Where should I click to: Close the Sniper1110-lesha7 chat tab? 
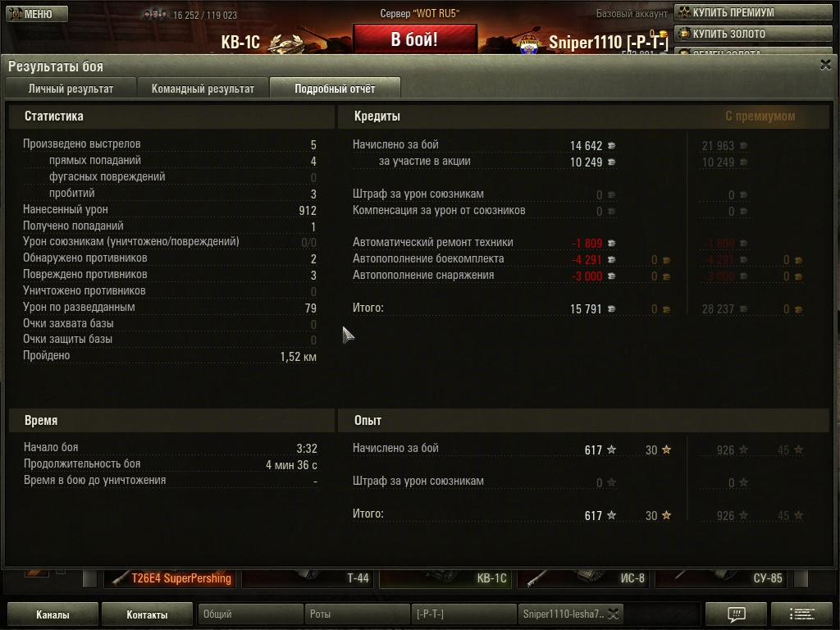tap(614, 614)
